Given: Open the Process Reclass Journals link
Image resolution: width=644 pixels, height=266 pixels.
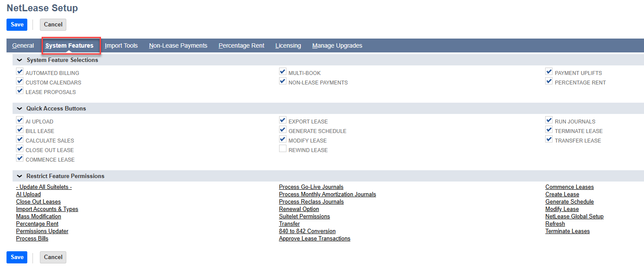Looking at the screenshot, I should pos(311,202).
